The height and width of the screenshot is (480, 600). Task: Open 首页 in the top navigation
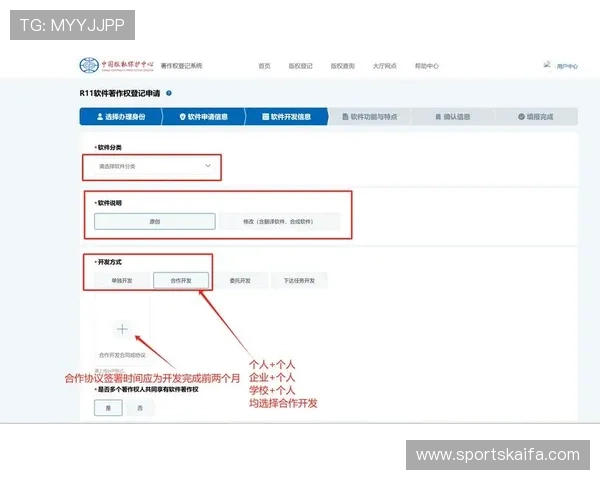click(x=264, y=66)
